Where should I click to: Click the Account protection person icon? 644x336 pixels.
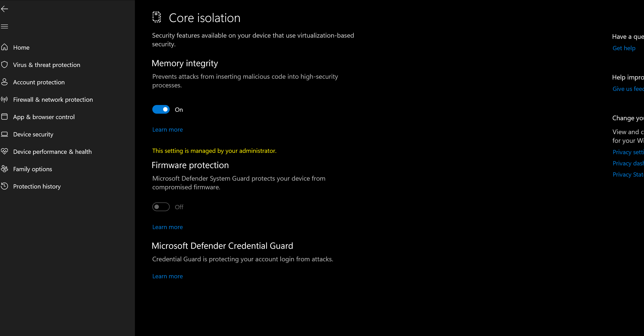(x=4, y=82)
